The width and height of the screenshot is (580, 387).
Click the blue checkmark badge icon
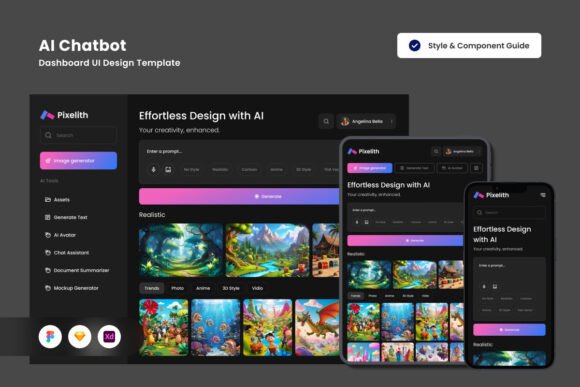click(x=414, y=46)
